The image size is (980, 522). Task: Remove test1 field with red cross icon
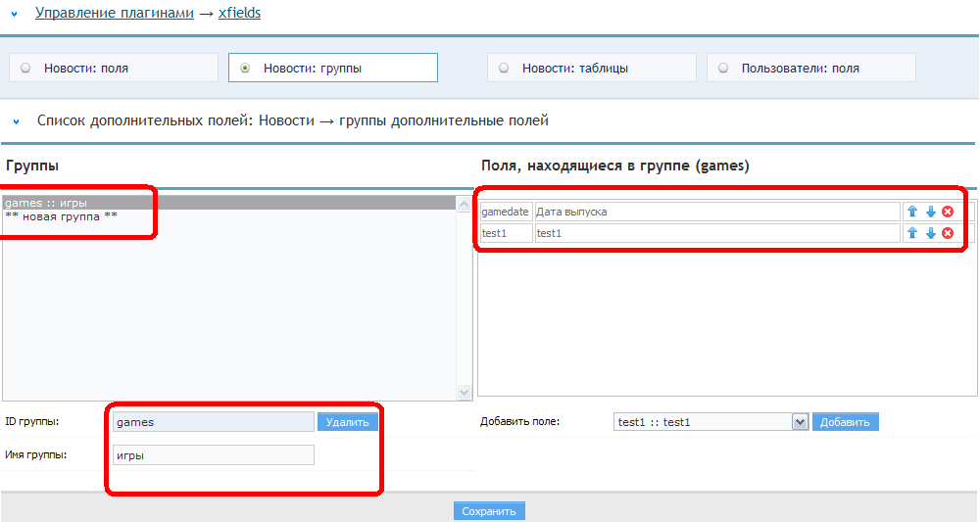pos(948,233)
